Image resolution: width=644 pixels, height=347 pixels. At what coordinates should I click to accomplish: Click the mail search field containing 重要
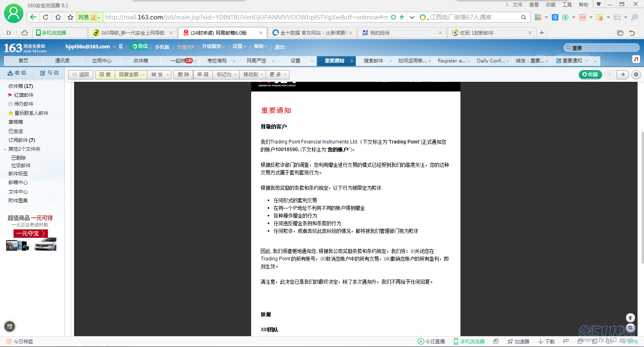click(602, 48)
